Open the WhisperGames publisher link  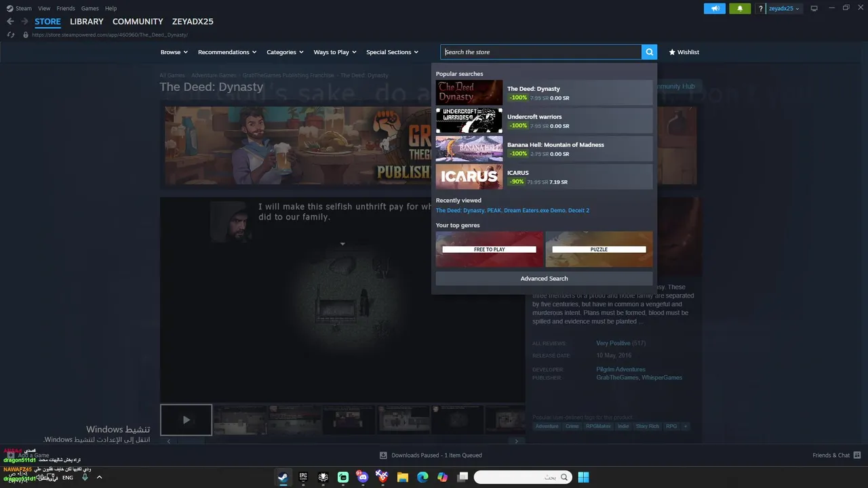pyautogui.click(x=662, y=378)
